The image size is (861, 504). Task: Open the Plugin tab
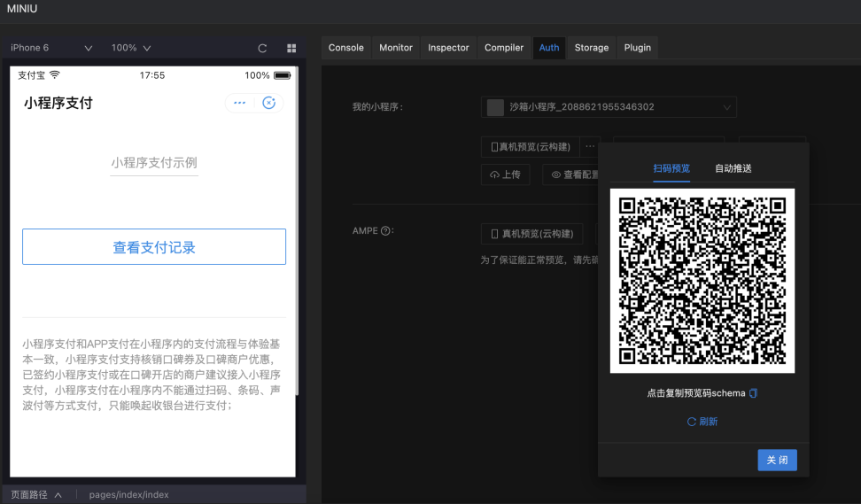tap(637, 48)
